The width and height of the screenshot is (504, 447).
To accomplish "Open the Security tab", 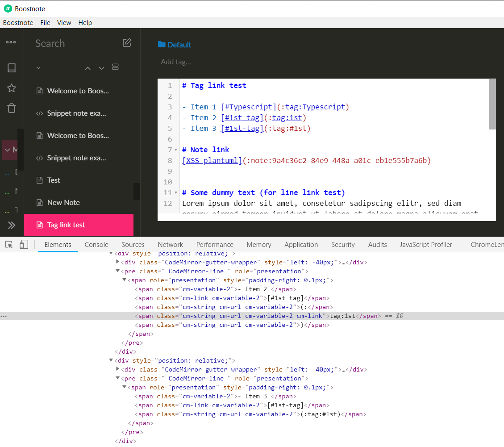I will [343, 245].
